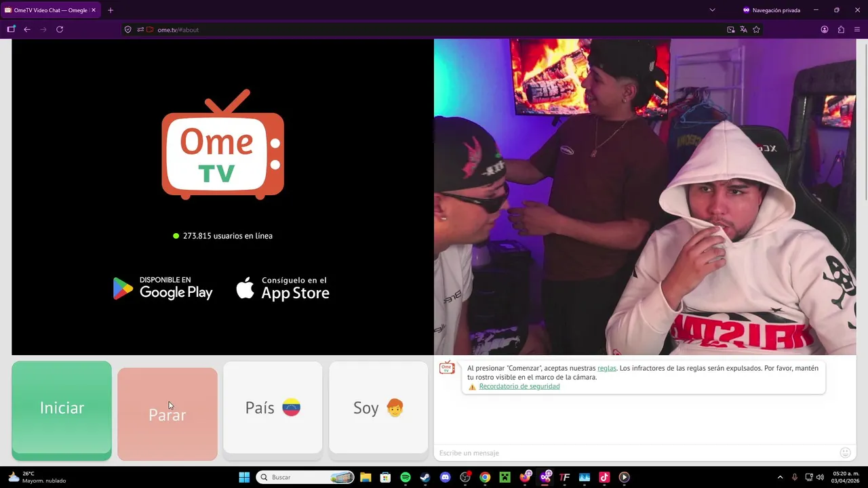Click the Buscar taskbar search box
The height and width of the screenshot is (488, 868).
pos(306,477)
